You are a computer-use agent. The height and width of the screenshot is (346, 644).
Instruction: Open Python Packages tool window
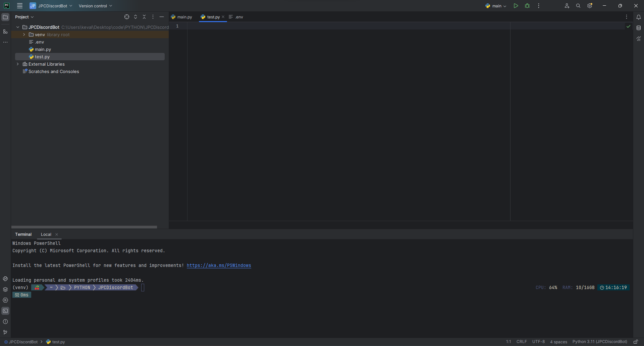coord(5,289)
